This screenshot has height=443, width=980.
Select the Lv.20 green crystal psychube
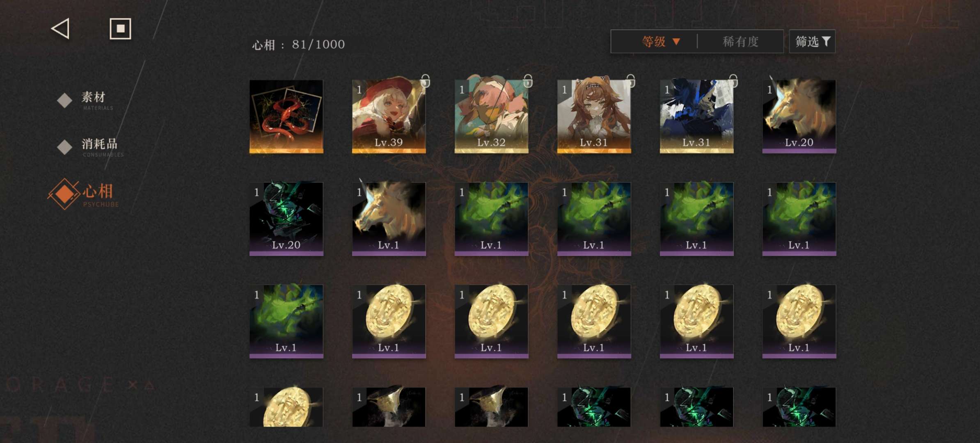pyautogui.click(x=286, y=219)
